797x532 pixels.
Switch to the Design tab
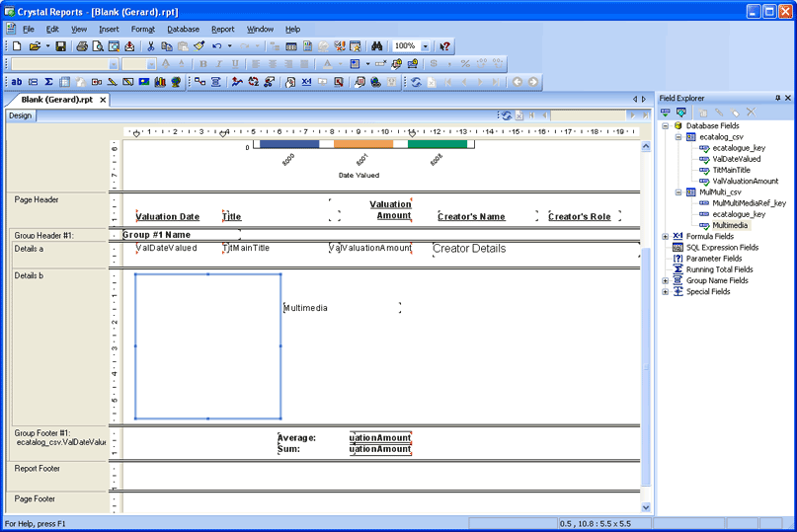[21, 115]
